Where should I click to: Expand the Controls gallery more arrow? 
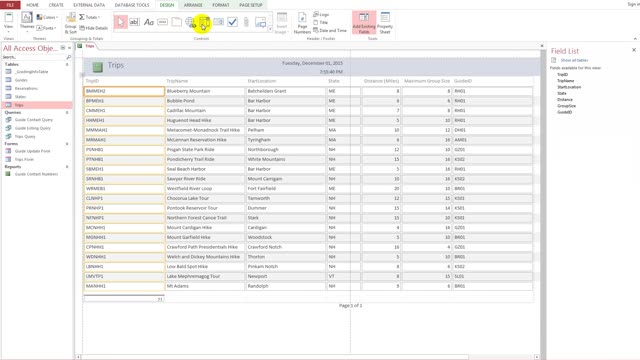(x=270, y=29)
